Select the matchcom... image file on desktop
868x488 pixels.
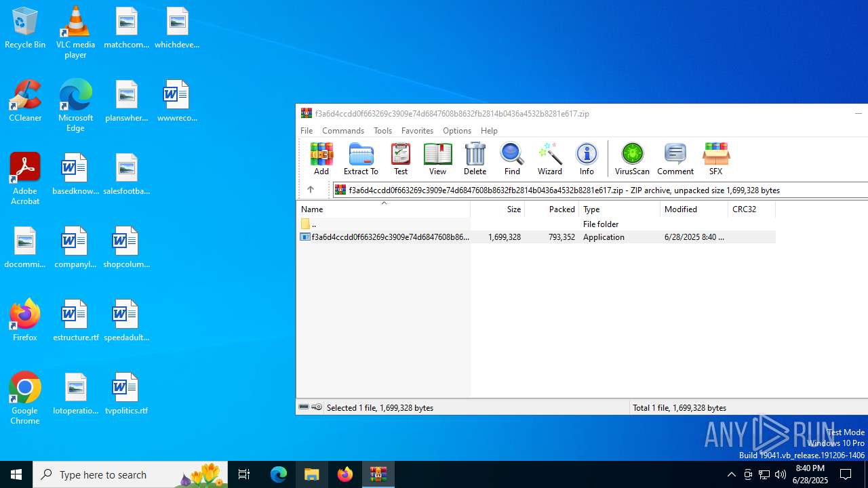click(126, 28)
